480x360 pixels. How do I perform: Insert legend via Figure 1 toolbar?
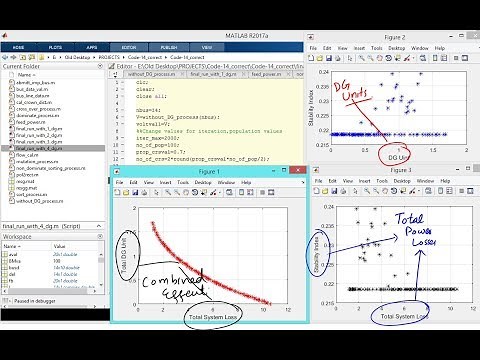click(x=250, y=192)
